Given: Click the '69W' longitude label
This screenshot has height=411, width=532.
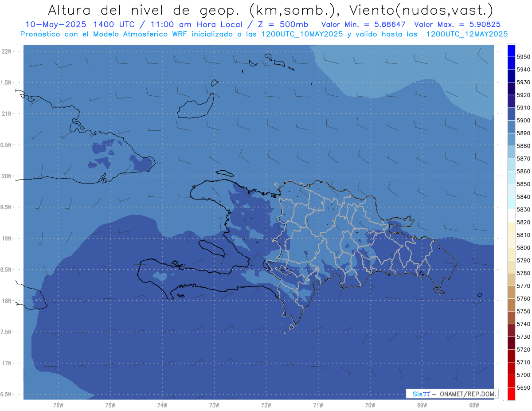Looking at the screenshot, I should point(422,405).
